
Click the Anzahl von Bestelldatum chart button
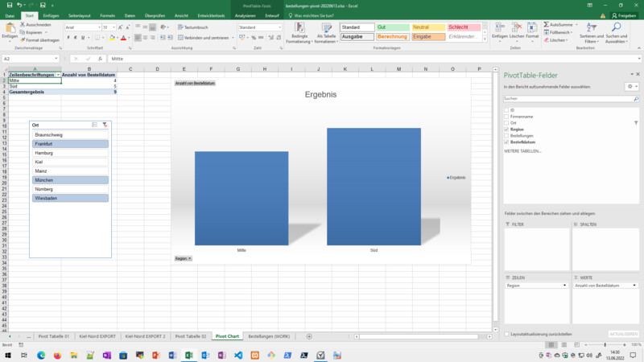point(195,84)
